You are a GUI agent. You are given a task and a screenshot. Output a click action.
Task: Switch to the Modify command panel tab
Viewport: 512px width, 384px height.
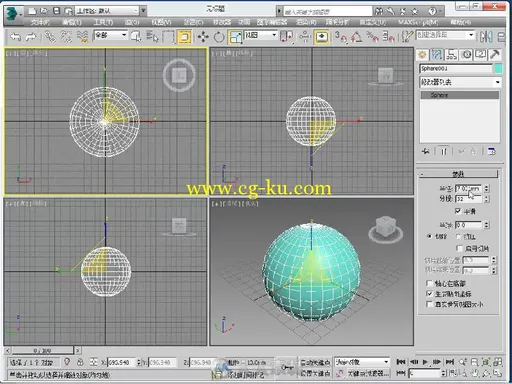[x=436, y=54]
